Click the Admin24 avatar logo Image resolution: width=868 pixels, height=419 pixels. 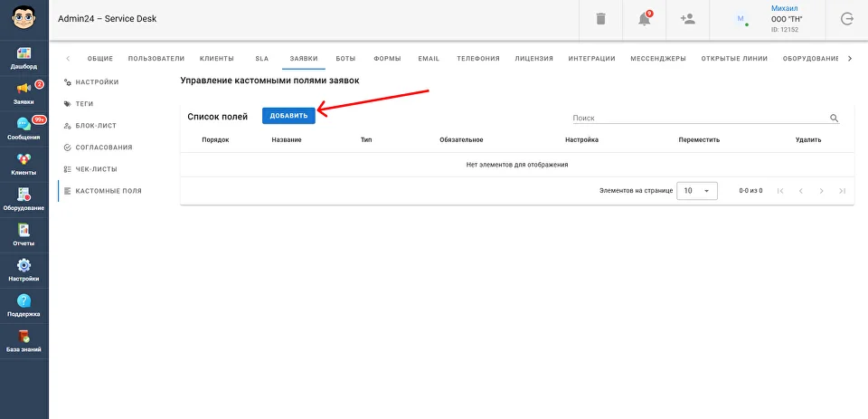(24, 18)
